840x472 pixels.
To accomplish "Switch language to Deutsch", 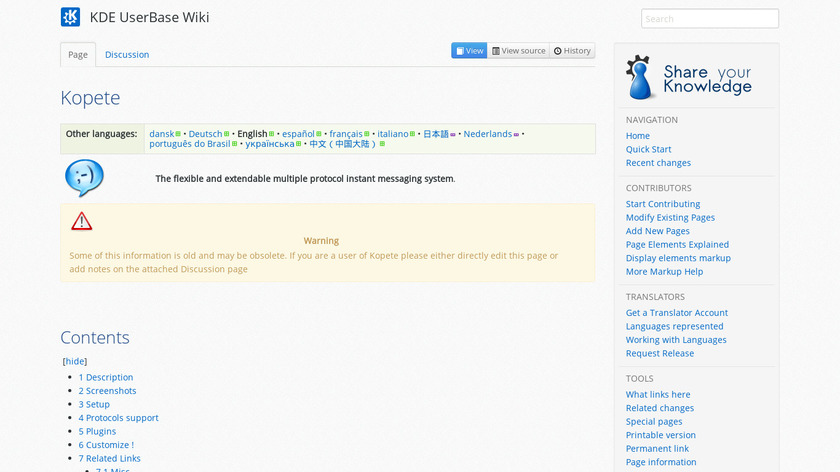I will click(205, 134).
